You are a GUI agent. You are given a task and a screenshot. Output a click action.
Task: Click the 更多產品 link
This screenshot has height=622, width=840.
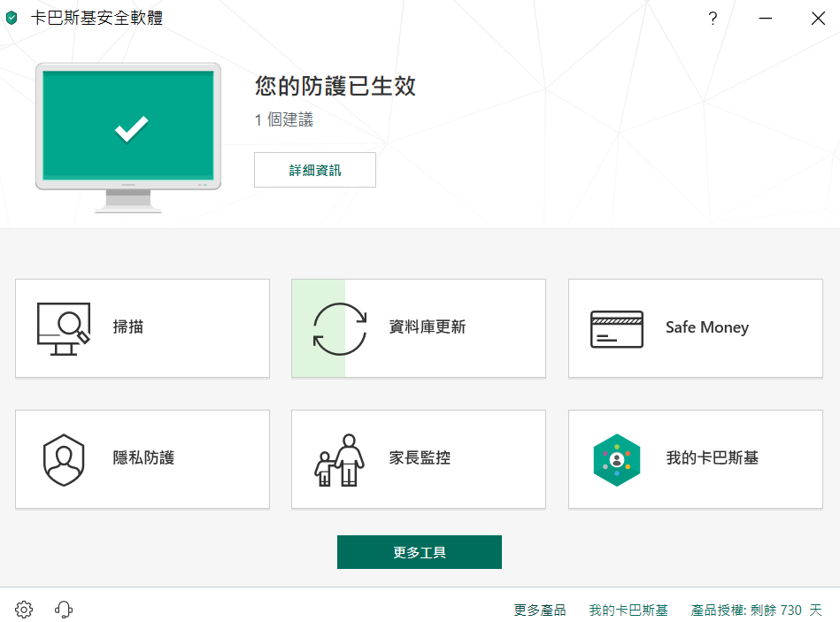coord(539,610)
